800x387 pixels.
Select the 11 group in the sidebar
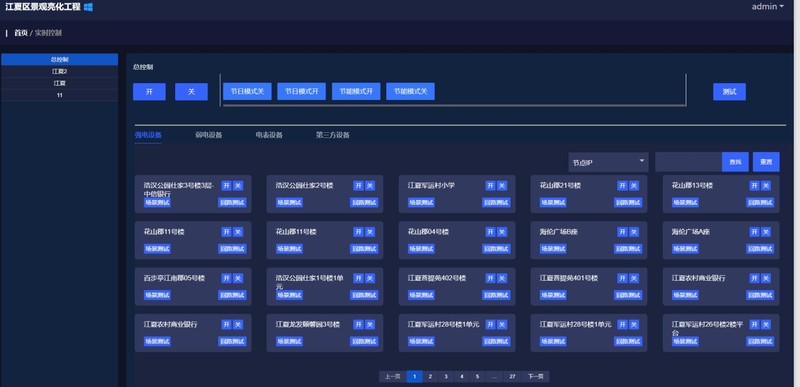[x=60, y=95]
